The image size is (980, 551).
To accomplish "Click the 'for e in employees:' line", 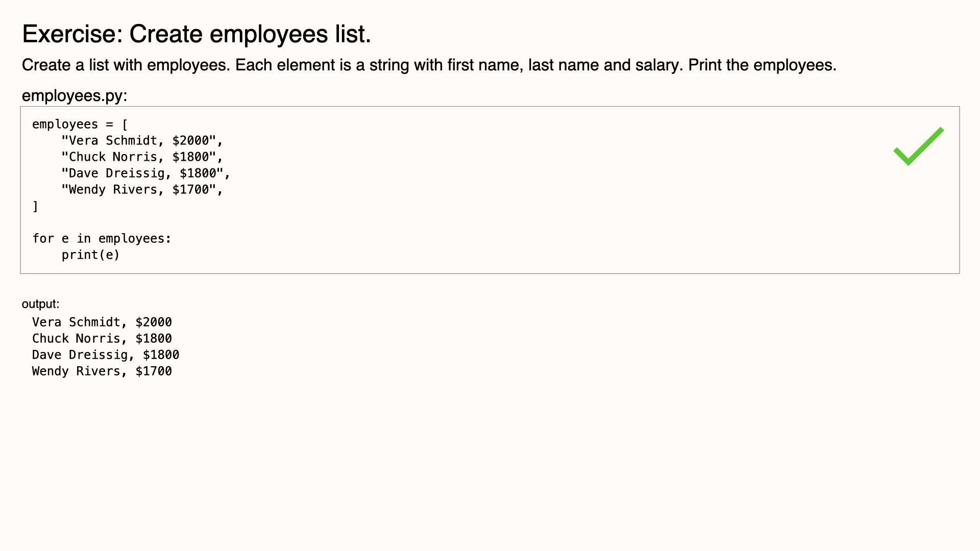I will 102,239.
